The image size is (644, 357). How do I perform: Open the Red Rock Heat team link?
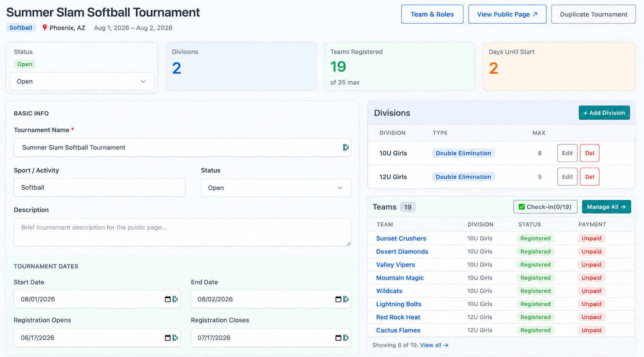point(398,317)
